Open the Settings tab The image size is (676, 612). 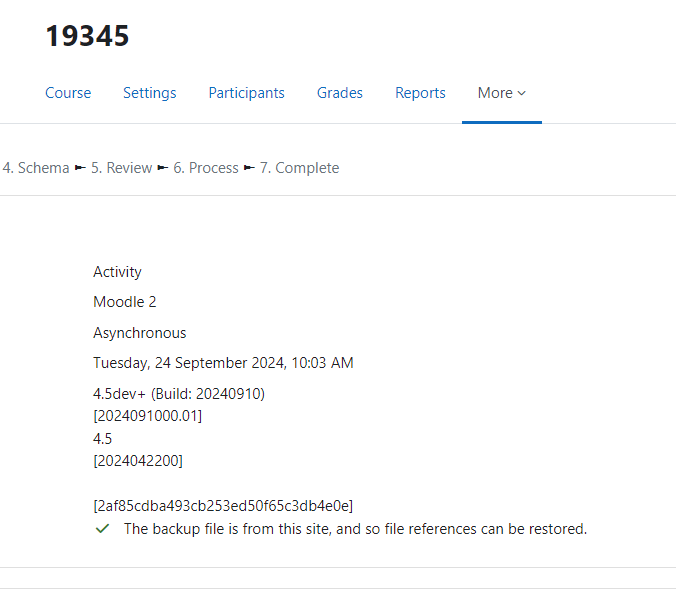click(x=150, y=93)
